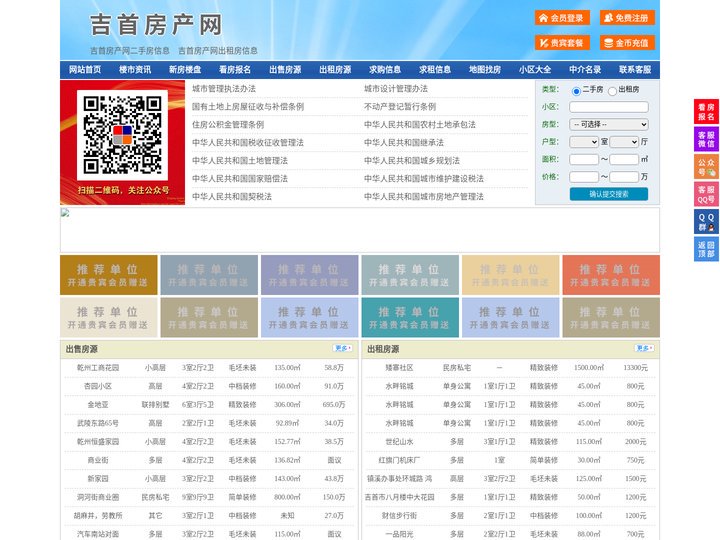Focus the 小区 input field
The image size is (720, 540).
click(x=609, y=107)
